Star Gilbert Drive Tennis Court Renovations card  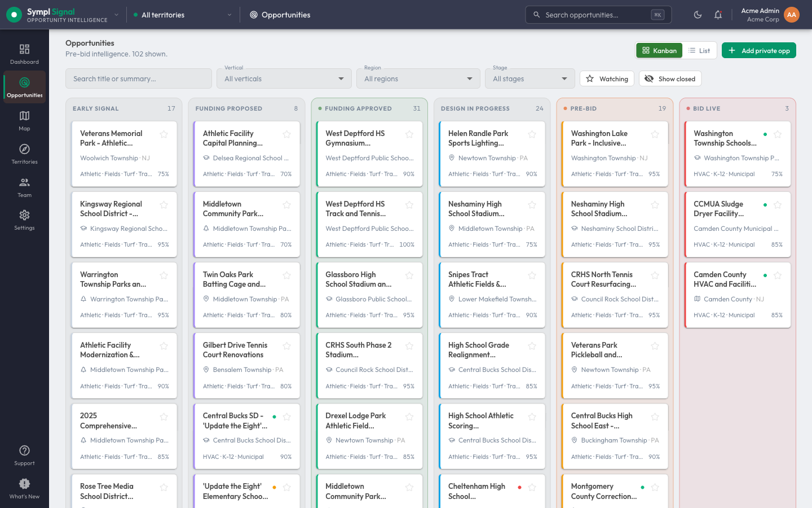click(286, 346)
